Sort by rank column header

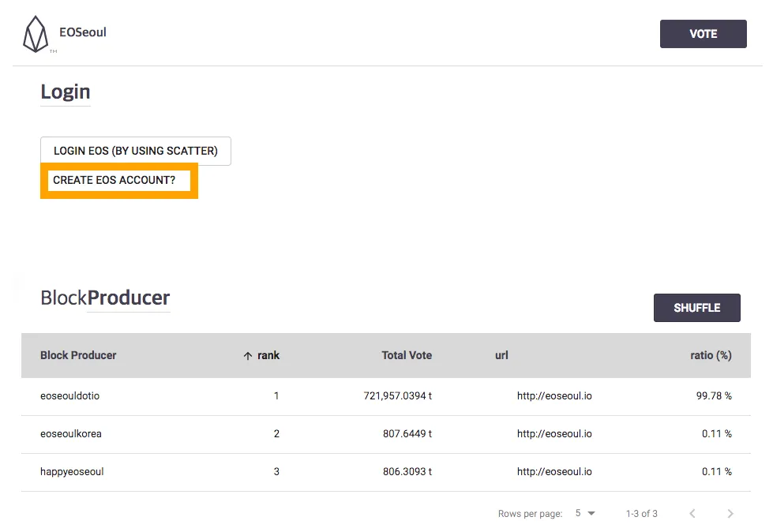point(268,355)
